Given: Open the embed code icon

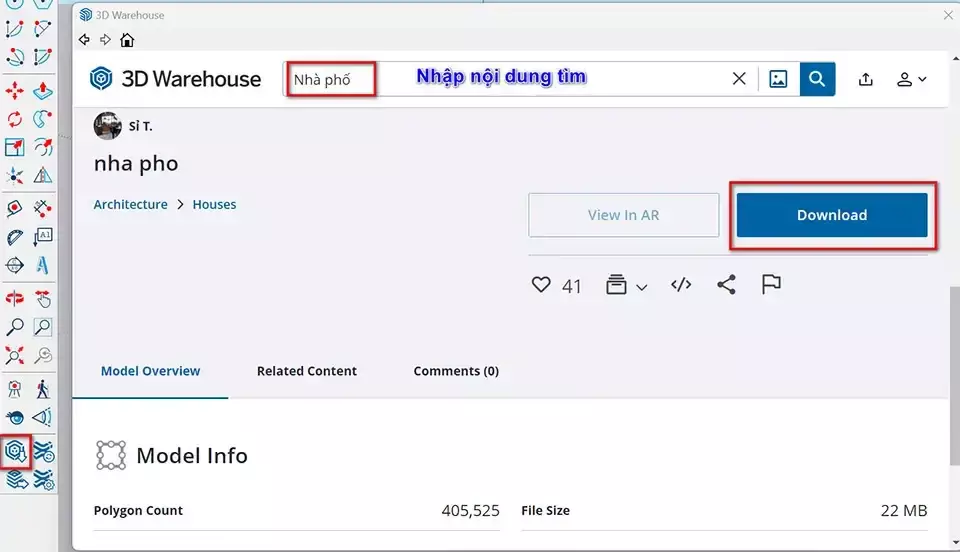Looking at the screenshot, I should pos(681,285).
